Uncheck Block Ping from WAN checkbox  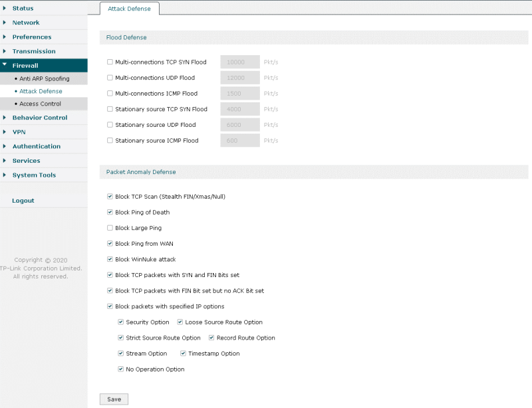click(110, 243)
